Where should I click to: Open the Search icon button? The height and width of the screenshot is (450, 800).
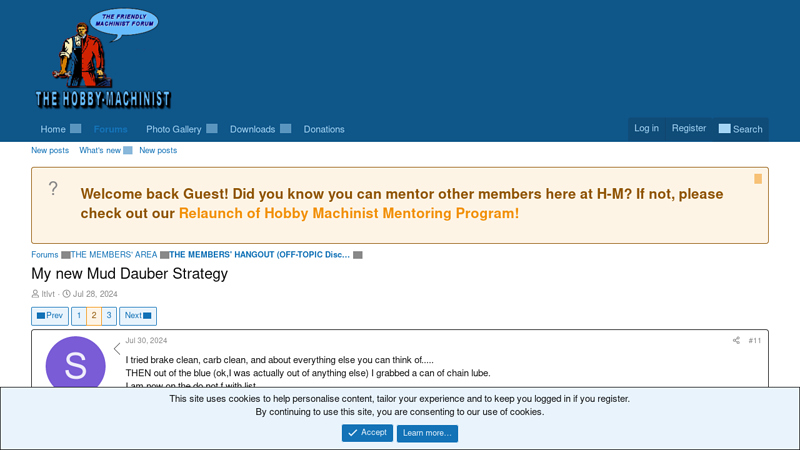740,129
